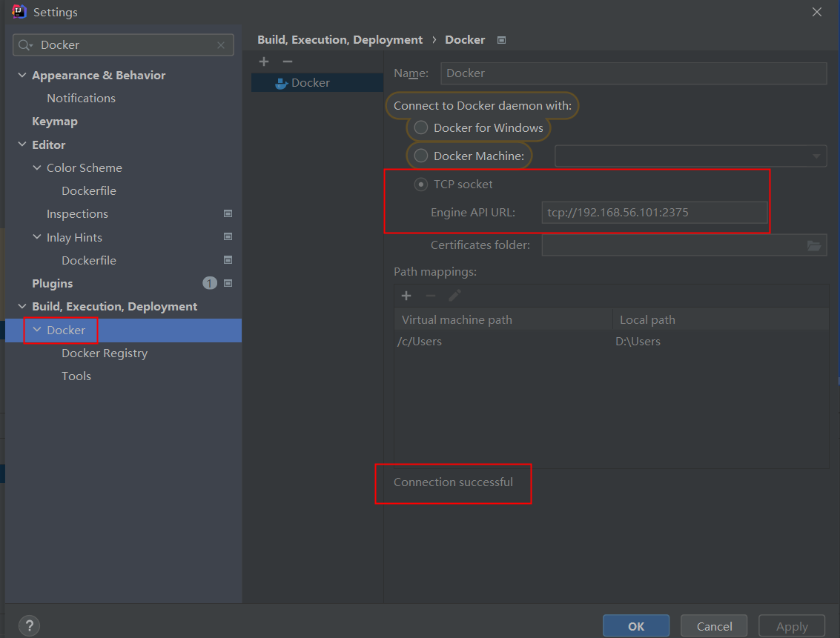The image size is (840, 638).
Task: Click the Engine API URL field
Action: [x=654, y=213]
